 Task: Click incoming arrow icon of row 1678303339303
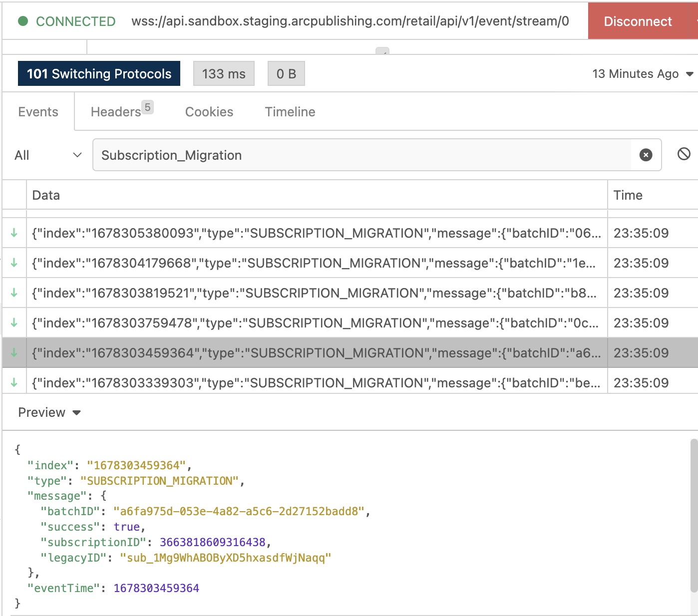pyautogui.click(x=14, y=382)
